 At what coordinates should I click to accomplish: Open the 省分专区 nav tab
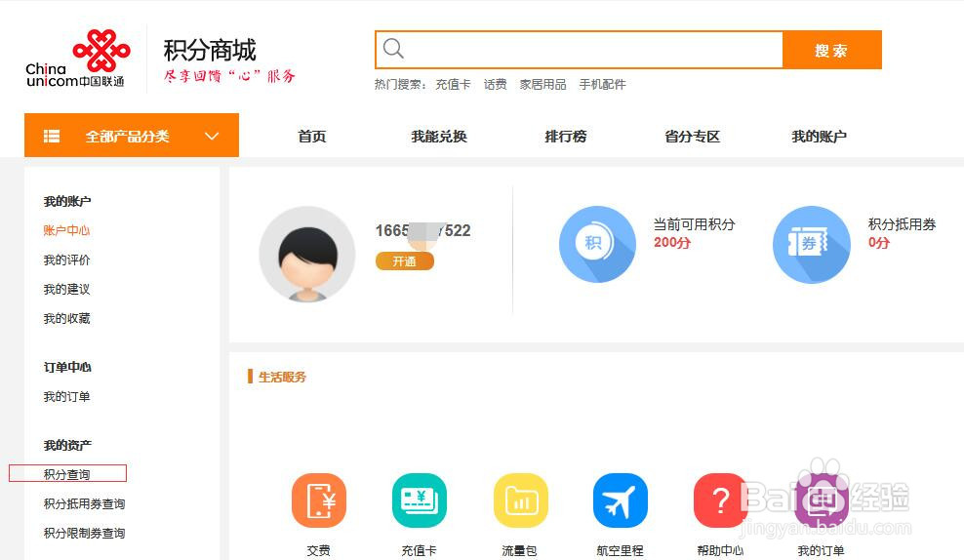pos(692,137)
